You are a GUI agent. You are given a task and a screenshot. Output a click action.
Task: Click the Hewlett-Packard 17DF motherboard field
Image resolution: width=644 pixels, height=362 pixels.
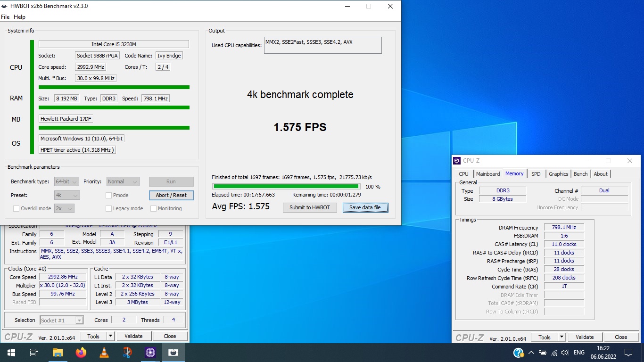pyautogui.click(x=66, y=119)
